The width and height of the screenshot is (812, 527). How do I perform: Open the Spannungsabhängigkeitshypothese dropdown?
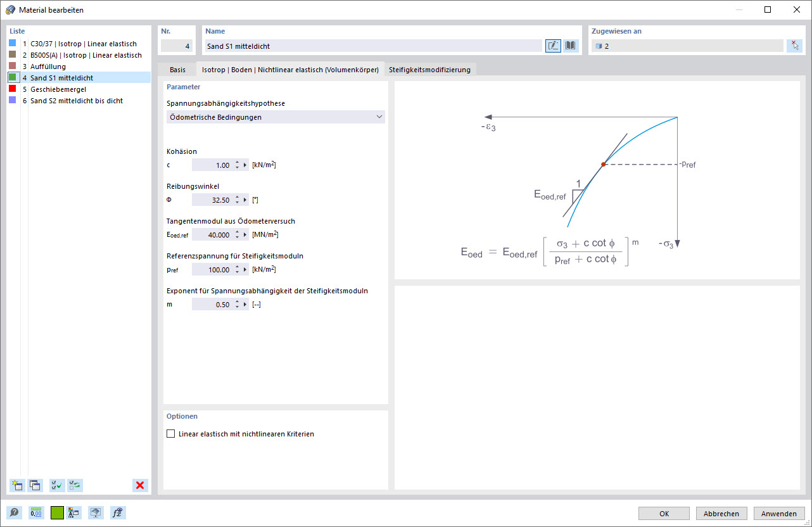pyautogui.click(x=379, y=117)
